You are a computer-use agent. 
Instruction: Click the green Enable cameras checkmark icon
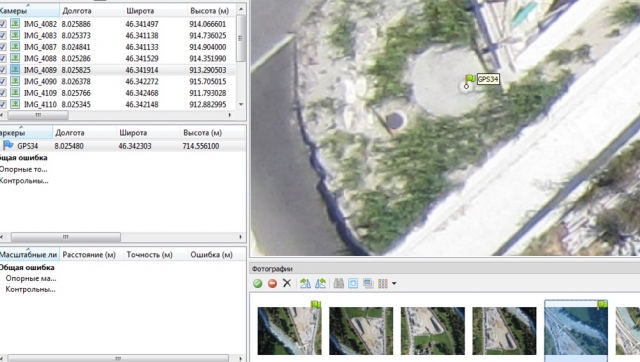[258, 283]
